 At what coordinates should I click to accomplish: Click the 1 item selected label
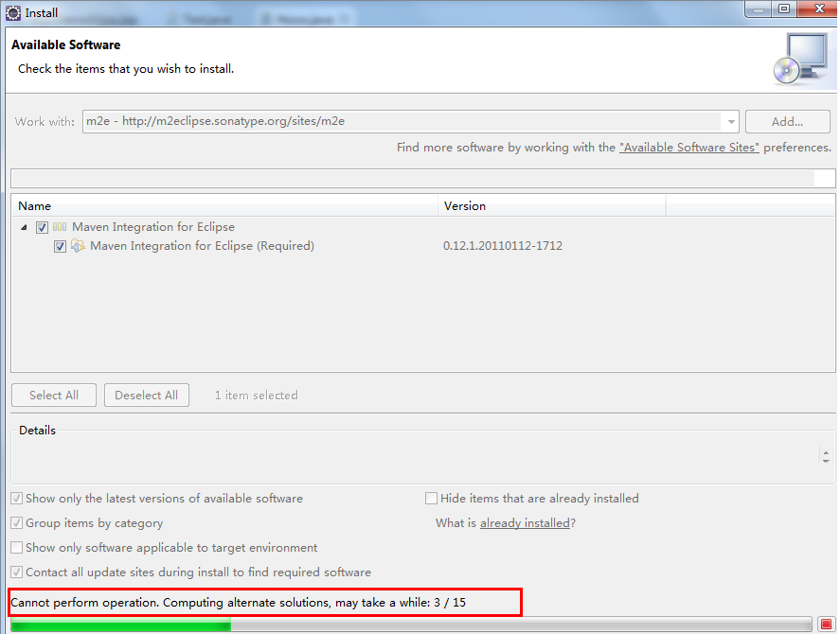click(256, 396)
